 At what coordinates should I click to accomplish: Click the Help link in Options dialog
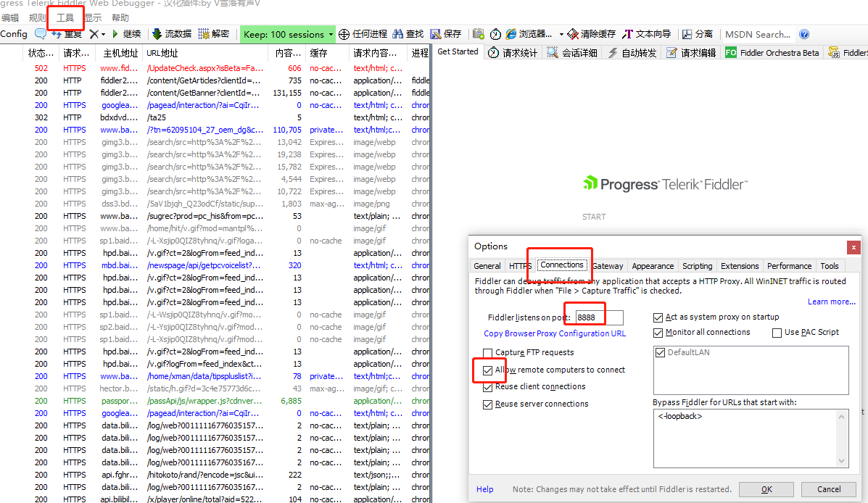[485, 489]
